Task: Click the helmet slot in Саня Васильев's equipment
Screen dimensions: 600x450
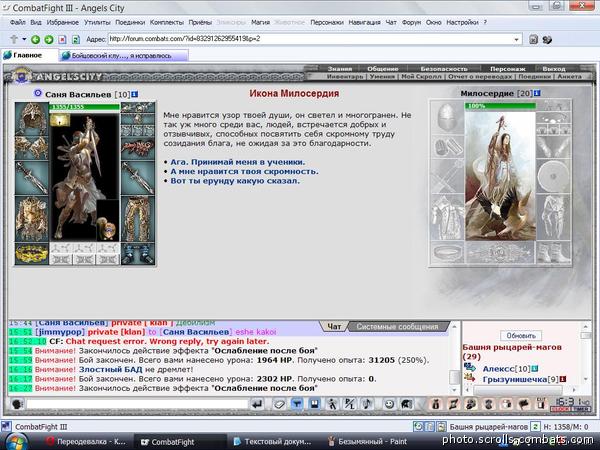Action: click(31, 123)
